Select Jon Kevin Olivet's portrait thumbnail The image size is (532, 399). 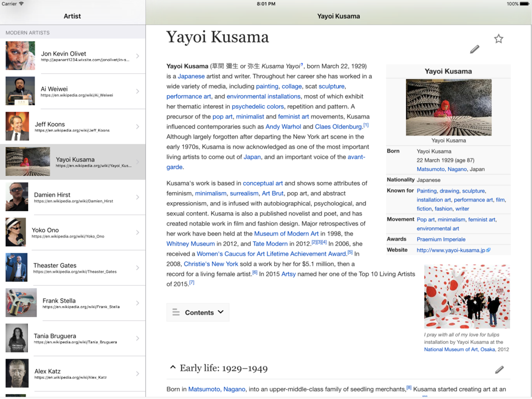coord(20,56)
